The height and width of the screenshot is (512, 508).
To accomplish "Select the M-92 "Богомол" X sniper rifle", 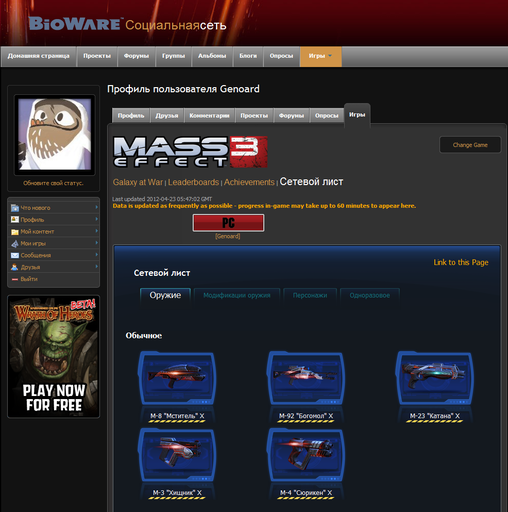I will click(305, 379).
